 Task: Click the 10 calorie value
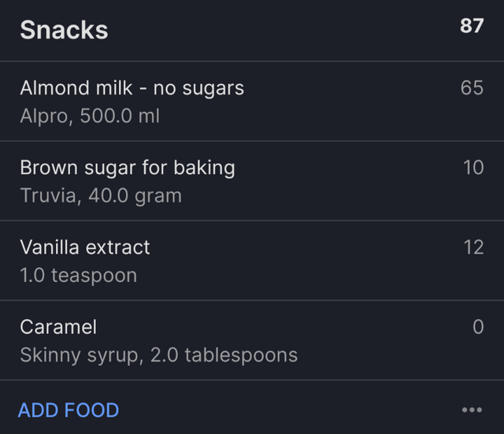pyautogui.click(x=473, y=168)
